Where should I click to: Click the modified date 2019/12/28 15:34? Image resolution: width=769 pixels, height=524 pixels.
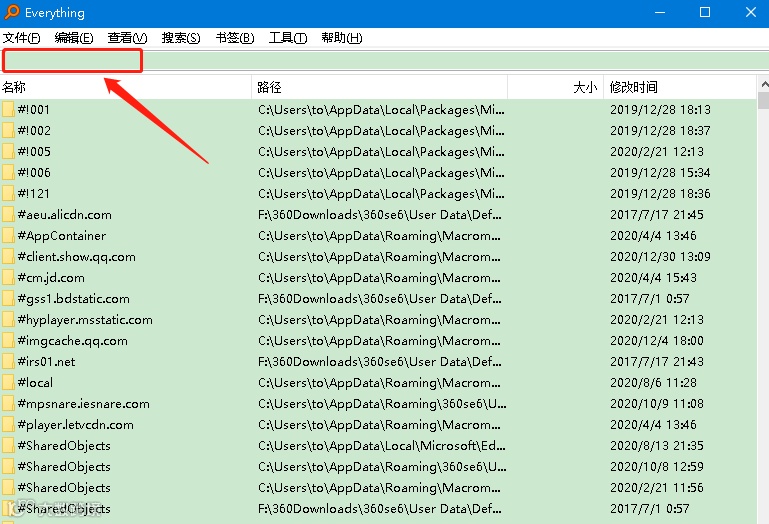(x=660, y=172)
